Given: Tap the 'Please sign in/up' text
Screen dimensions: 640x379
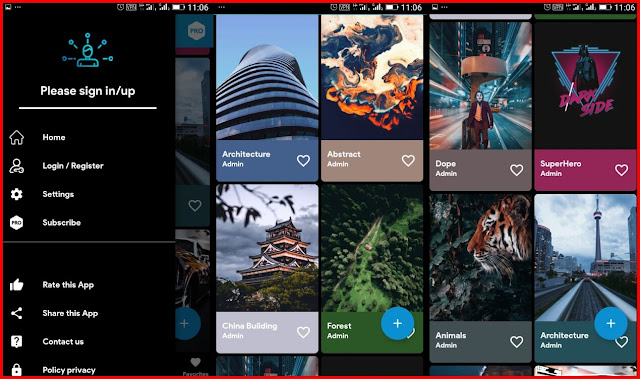Looking at the screenshot, I should pos(88,91).
